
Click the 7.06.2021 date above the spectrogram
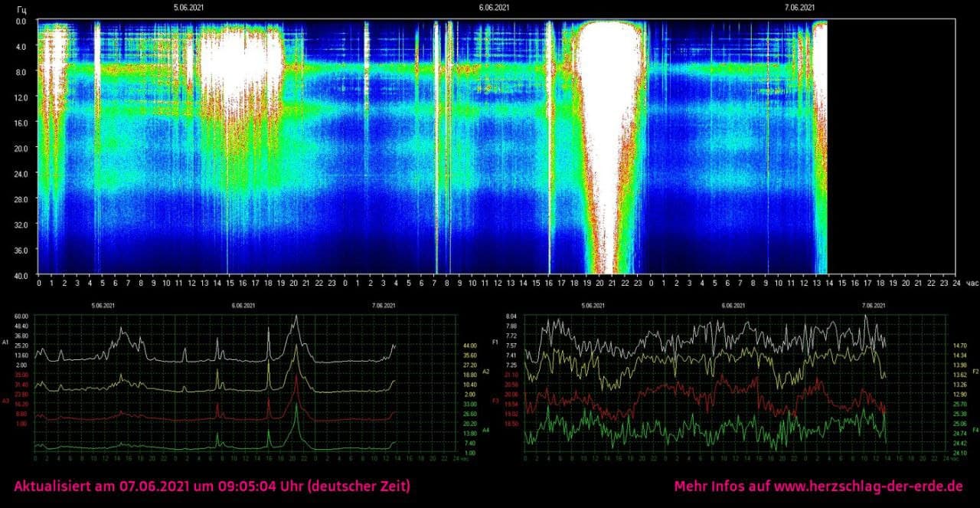[x=799, y=8]
